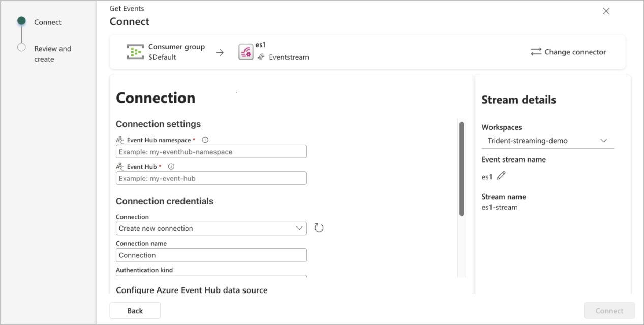Image resolution: width=644 pixels, height=325 pixels.
Task: Refresh the connection list
Action: [x=319, y=228]
